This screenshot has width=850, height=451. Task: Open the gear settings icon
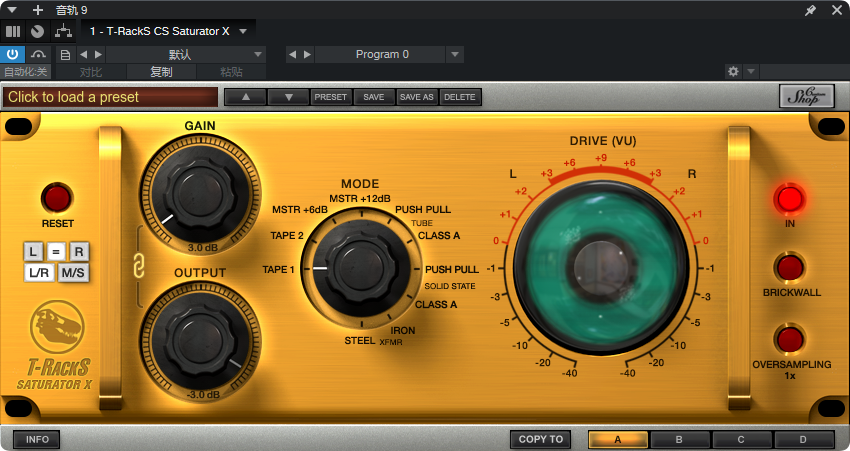tap(733, 72)
